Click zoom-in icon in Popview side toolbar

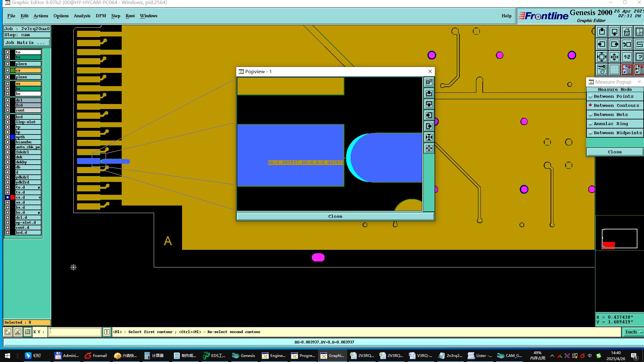tap(429, 137)
